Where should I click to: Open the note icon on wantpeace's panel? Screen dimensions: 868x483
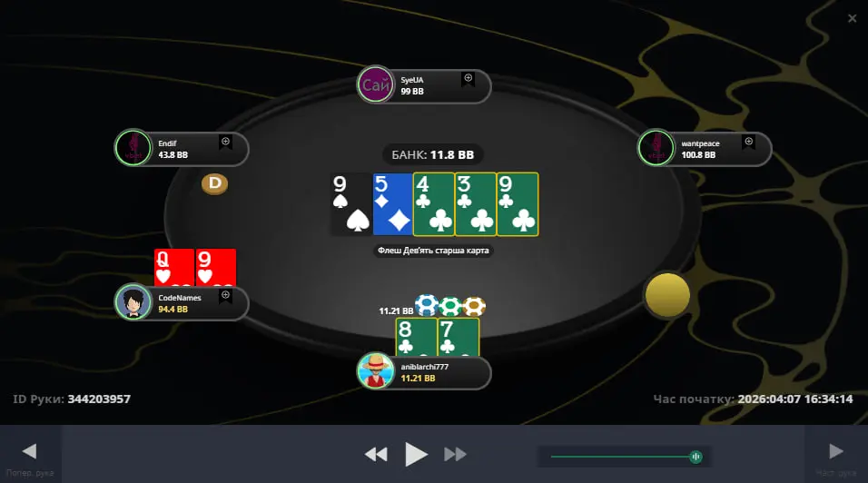click(749, 143)
